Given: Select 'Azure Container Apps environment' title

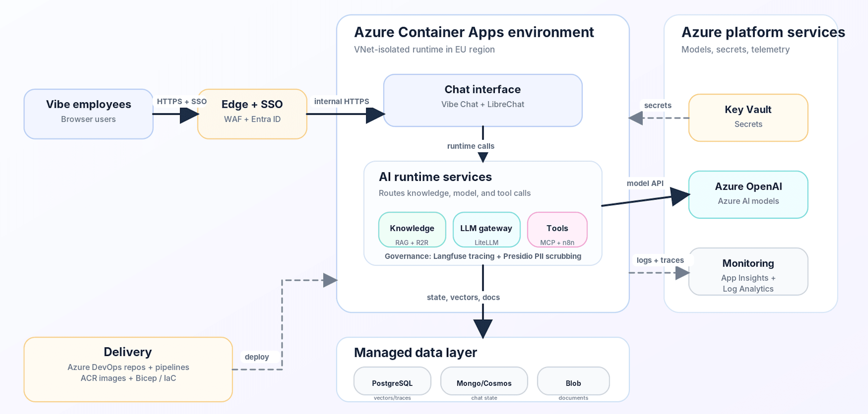Looking at the screenshot, I should click(474, 32).
